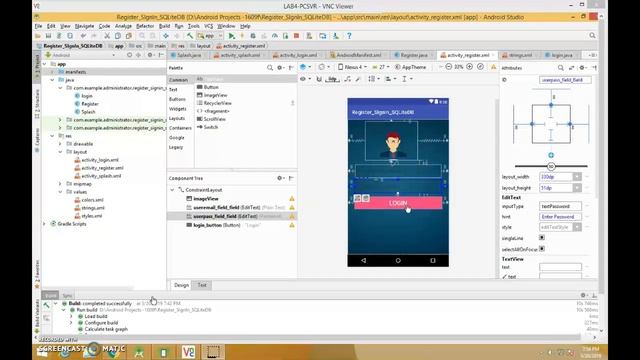Viewport: 640px width, 360px height.
Task: Click the build hammer icon in Build panel
Action: coord(47,305)
